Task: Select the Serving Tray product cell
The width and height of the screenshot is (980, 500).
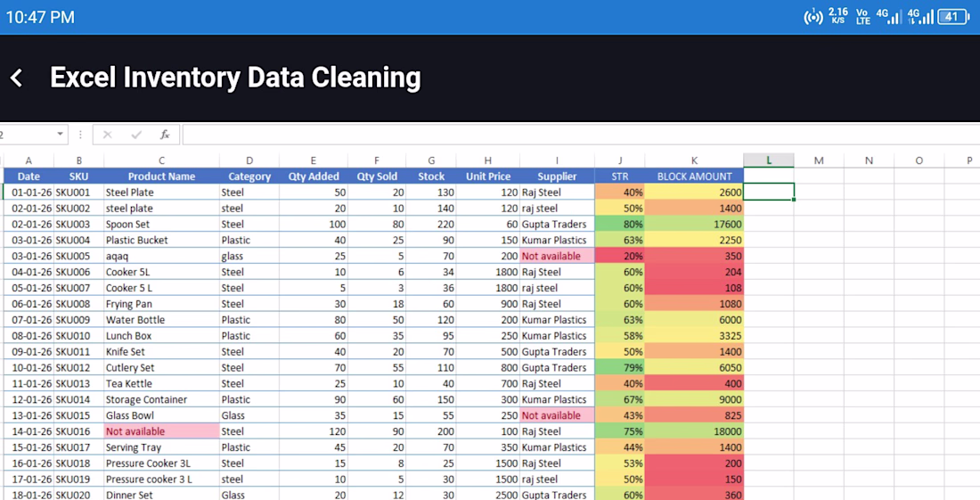Action: 162,447
